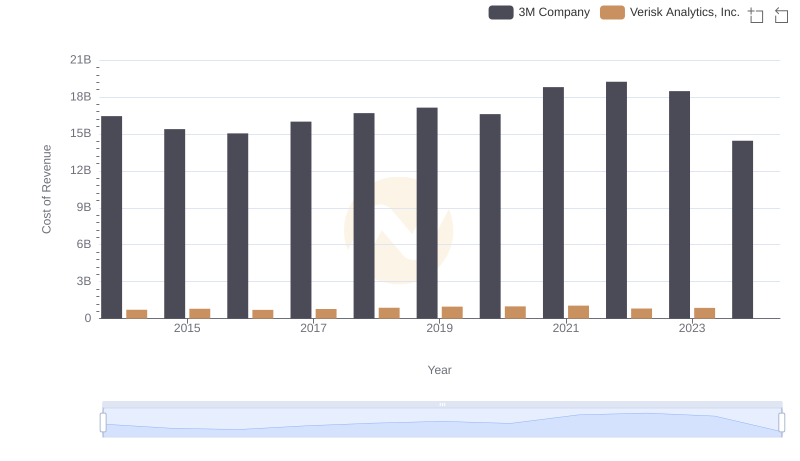This screenshot has height=461, width=800.
Task: Click the Verisk Analytics bar for 2023
Action: click(705, 313)
